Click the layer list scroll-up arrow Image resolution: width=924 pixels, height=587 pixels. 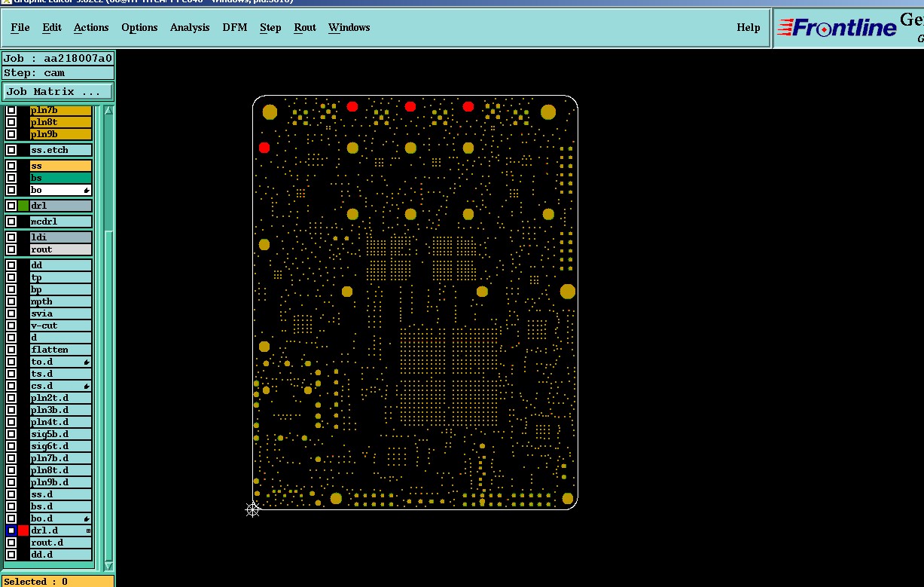pyautogui.click(x=108, y=111)
